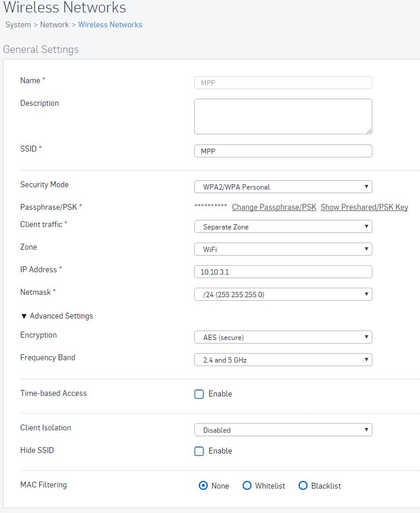Open the Client Isolation dropdown
Image resolution: width=420 pixels, height=513 pixels.
283,430
